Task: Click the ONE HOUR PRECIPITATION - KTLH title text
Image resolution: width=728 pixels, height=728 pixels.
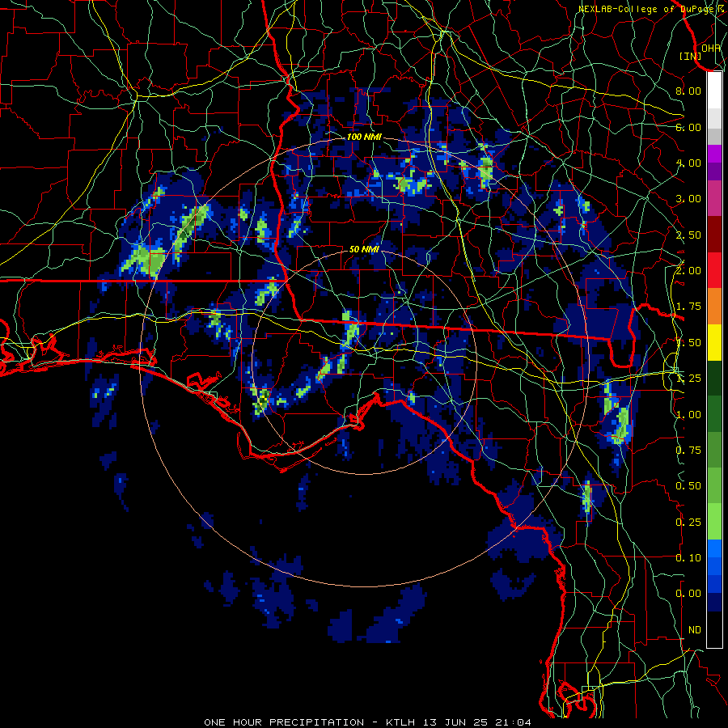Action: [309, 722]
